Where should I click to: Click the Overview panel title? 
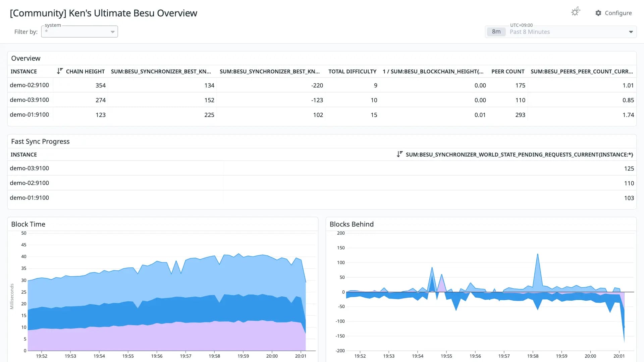[x=26, y=58]
